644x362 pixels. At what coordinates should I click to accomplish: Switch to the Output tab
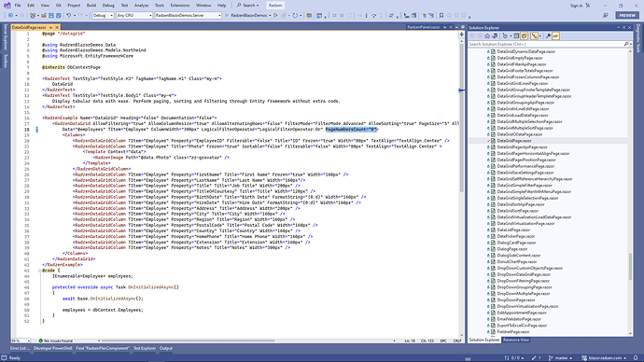[x=166, y=348]
